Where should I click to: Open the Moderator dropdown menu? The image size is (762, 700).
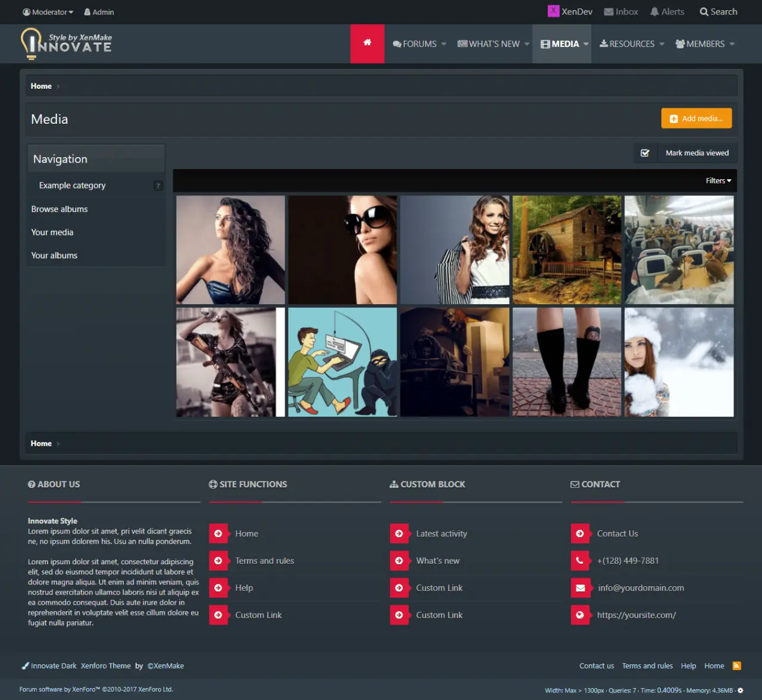tap(48, 12)
